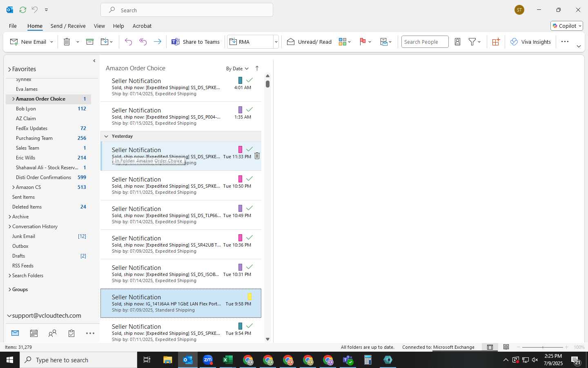Collapse the support@vcloudtech.com account

click(x=9, y=316)
